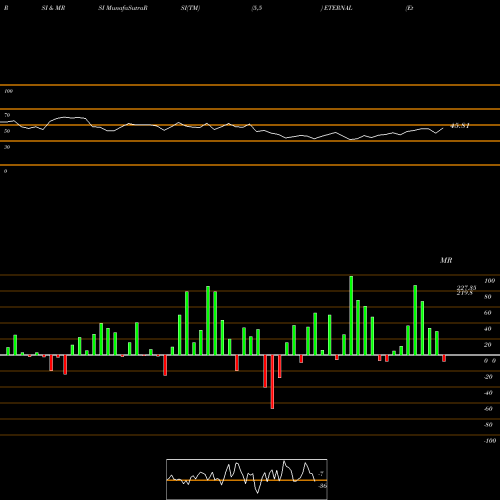Click the -36 value in the mini chart
Screen dimensions: 500x500
[x=322, y=486]
